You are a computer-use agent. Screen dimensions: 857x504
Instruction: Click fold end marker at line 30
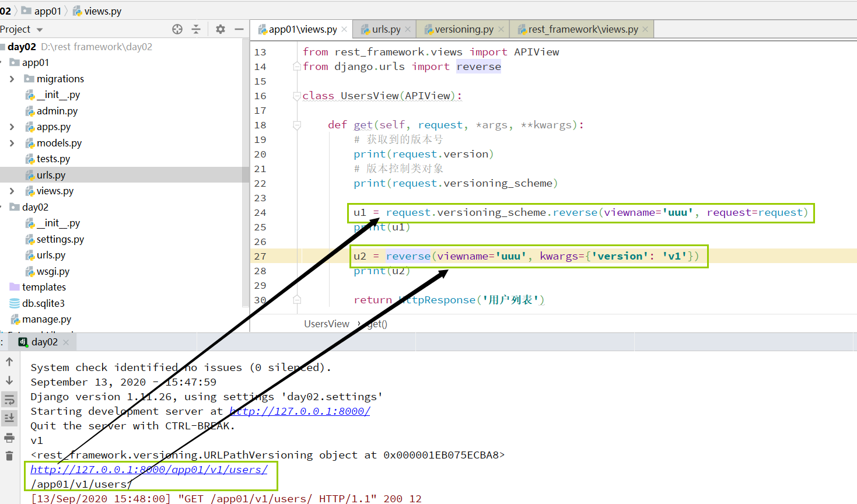coord(297,300)
